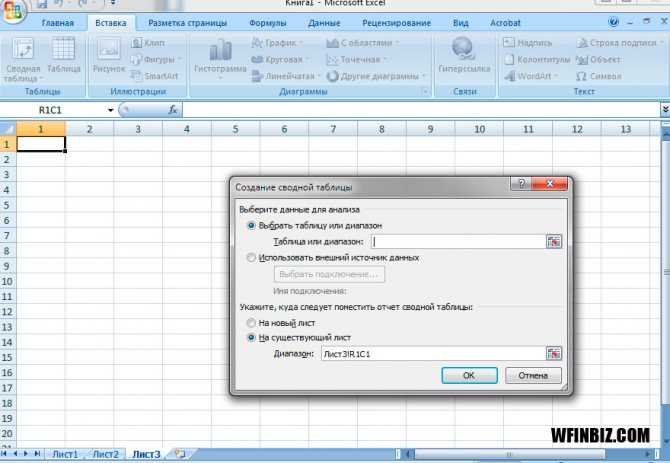Click the Таблица или диапазон input field

click(x=458, y=241)
